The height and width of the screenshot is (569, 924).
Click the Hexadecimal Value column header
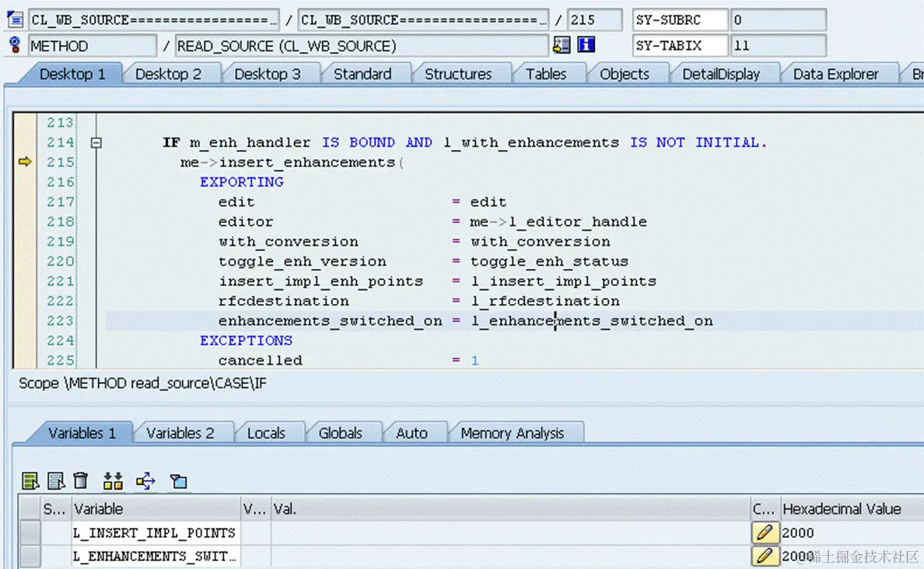point(852,509)
